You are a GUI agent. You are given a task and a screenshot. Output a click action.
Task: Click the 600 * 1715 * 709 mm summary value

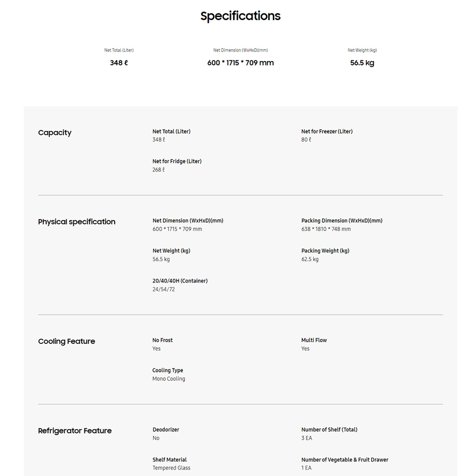[241, 63]
